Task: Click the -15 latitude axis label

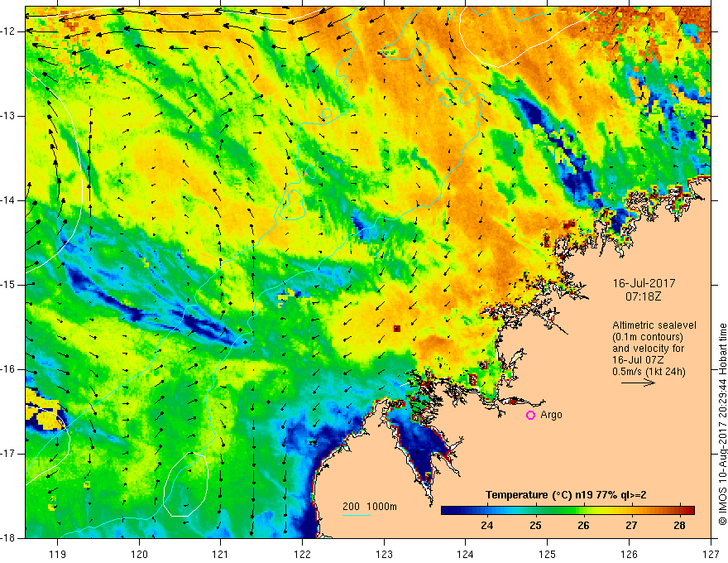Action: pos(8,285)
